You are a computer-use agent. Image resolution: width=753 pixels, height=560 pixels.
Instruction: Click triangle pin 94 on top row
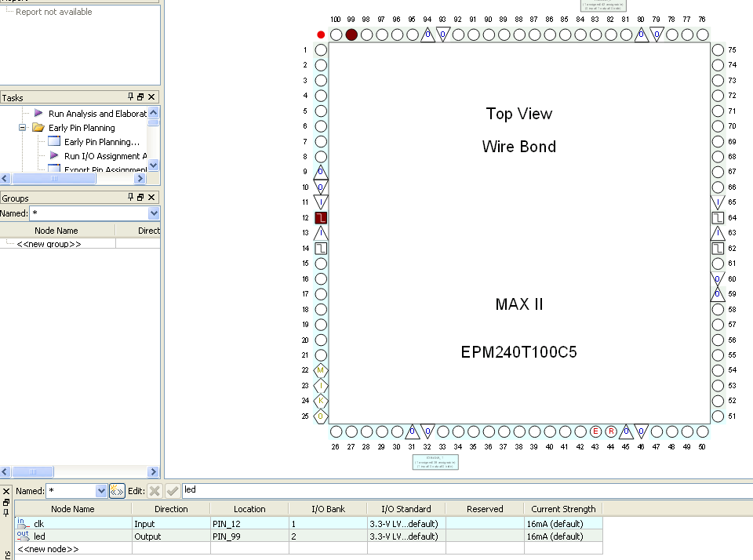click(428, 35)
